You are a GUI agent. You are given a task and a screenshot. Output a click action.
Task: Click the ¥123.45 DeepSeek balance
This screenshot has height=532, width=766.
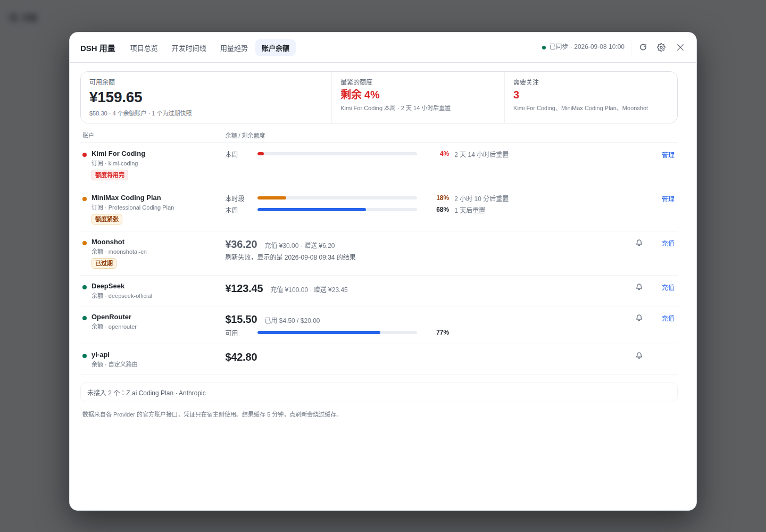(244, 288)
